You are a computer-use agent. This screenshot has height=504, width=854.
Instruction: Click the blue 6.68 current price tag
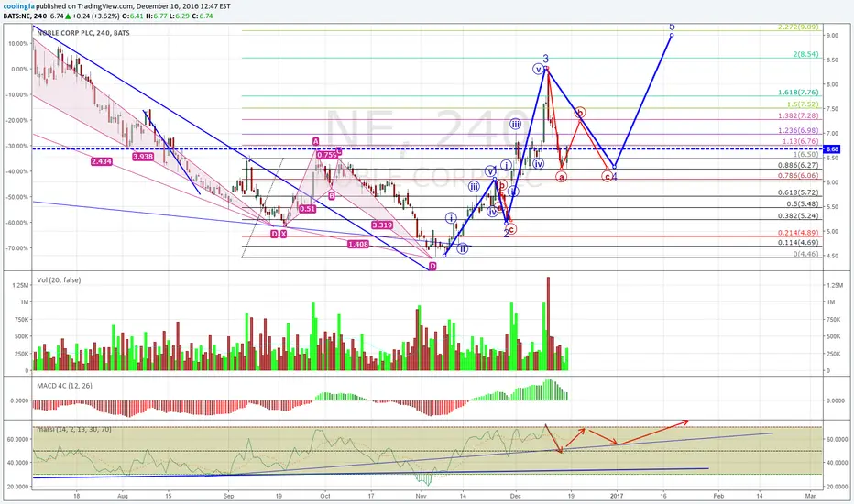click(x=832, y=148)
